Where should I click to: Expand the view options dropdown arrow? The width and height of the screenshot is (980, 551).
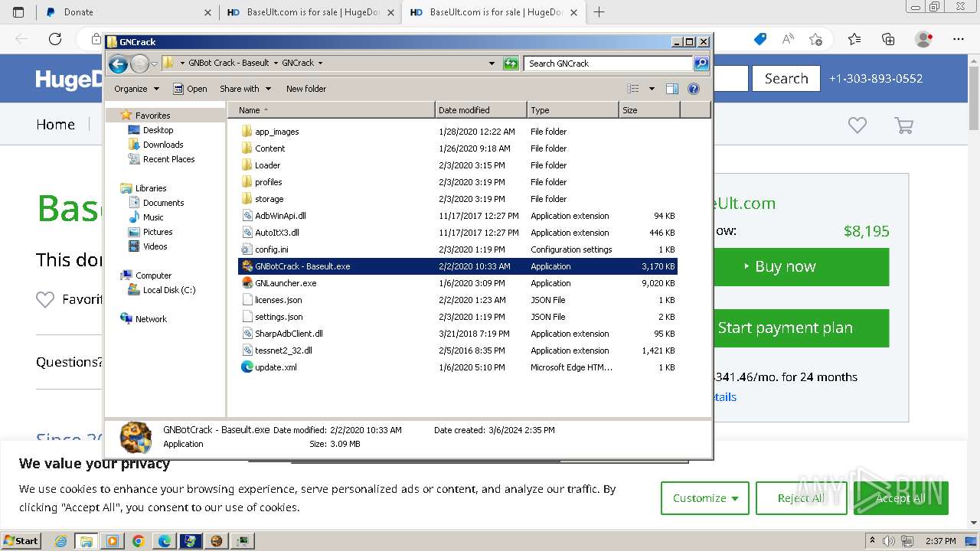pyautogui.click(x=652, y=89)
